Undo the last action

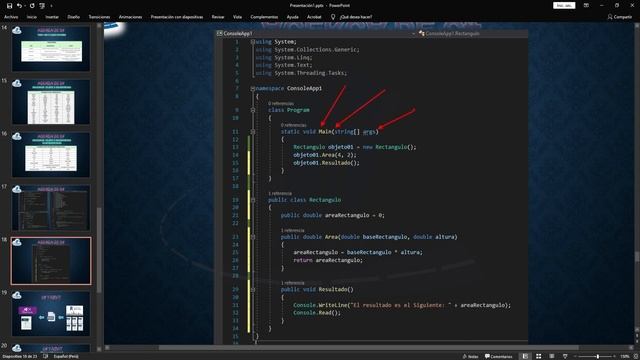19,6
